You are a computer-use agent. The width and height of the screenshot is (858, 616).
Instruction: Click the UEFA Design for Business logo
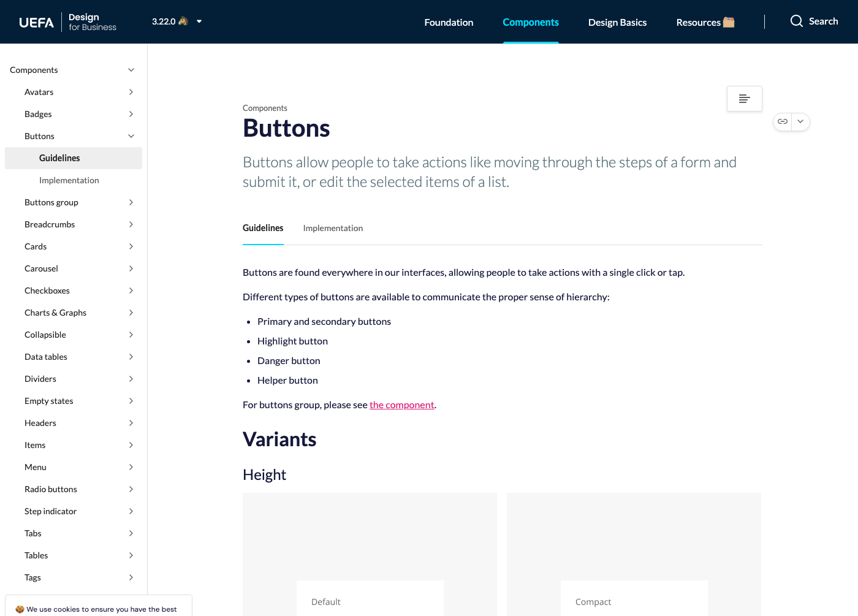(67, 22)
